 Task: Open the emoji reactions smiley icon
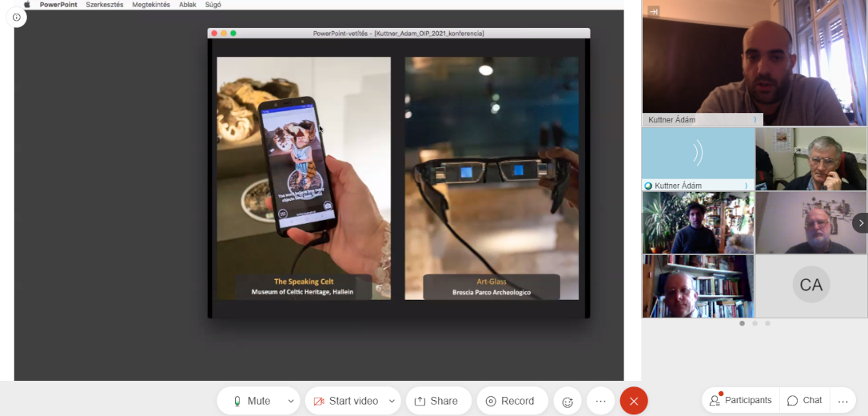point(567,402)
